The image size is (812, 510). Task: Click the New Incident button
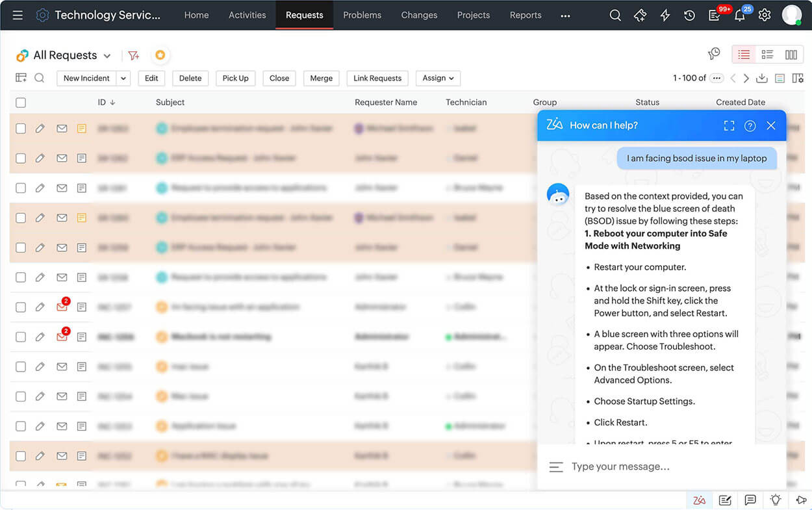click(x=86, y=78)
